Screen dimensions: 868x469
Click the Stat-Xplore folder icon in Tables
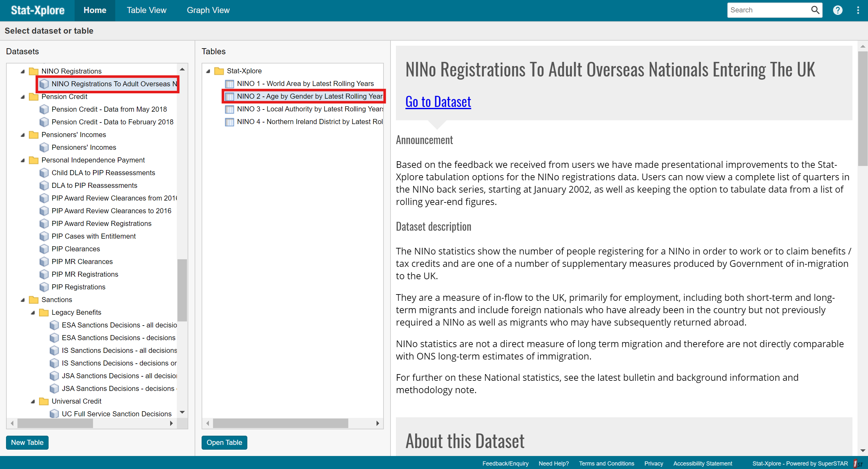click(x=219, y=71)
